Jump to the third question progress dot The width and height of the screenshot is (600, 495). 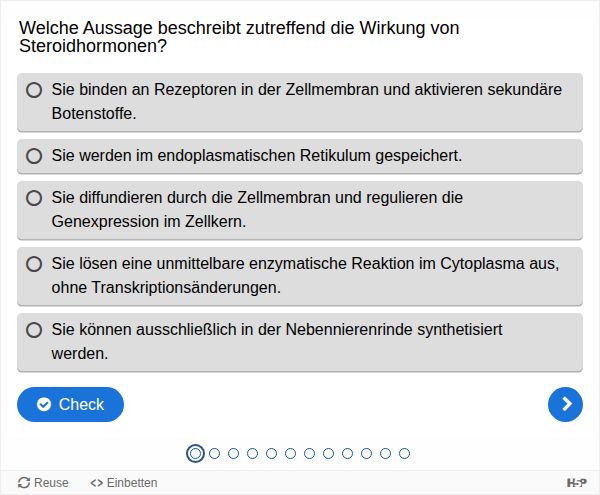click(x=233, y=453)
